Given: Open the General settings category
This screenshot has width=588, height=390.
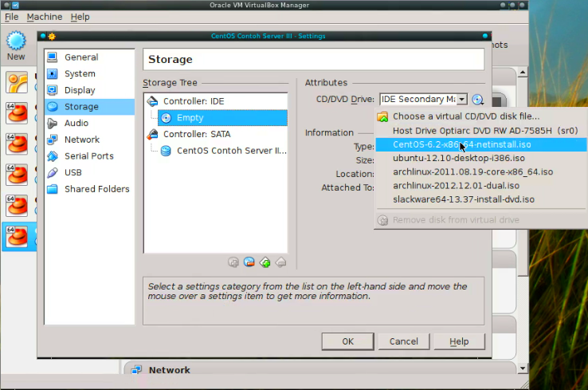Looking at the screenshot, I should tap(89, 57).
